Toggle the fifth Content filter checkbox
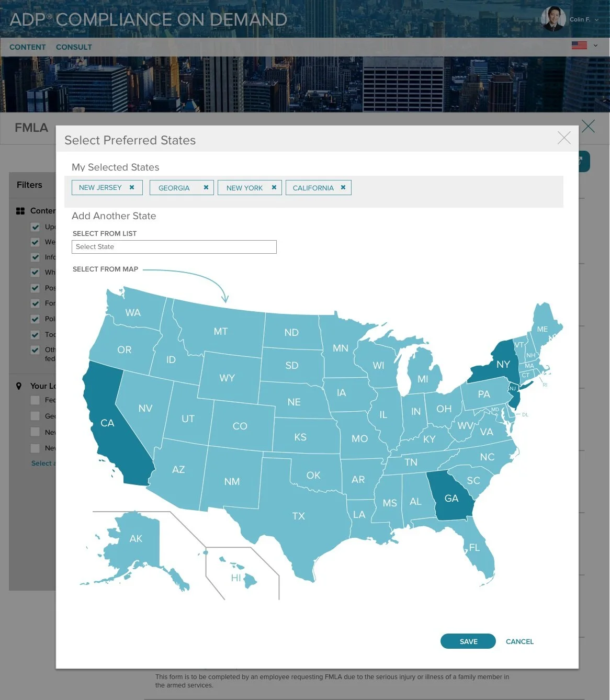This screenshot has height=700, width=610. [35, 288]
